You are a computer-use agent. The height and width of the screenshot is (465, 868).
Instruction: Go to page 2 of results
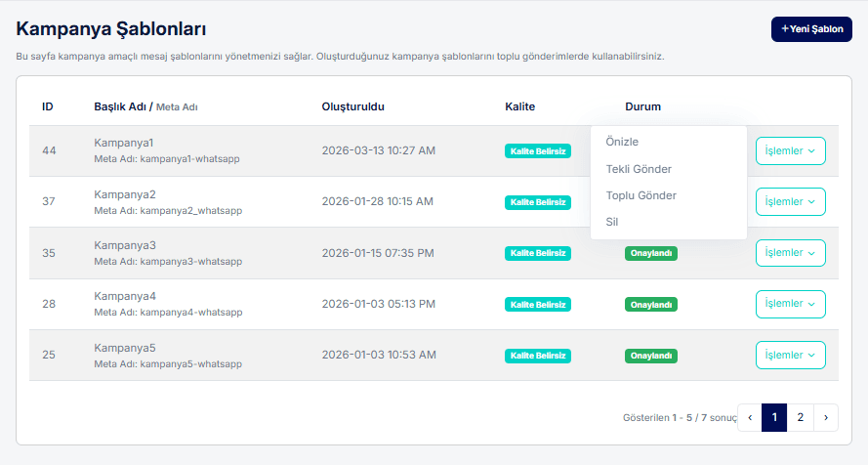[x=800, y=417]
